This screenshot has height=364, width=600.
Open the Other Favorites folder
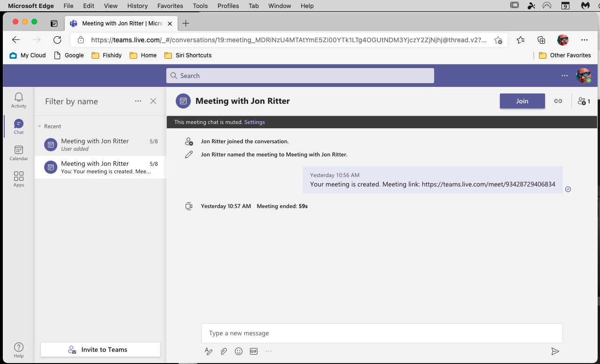[565, 55]
